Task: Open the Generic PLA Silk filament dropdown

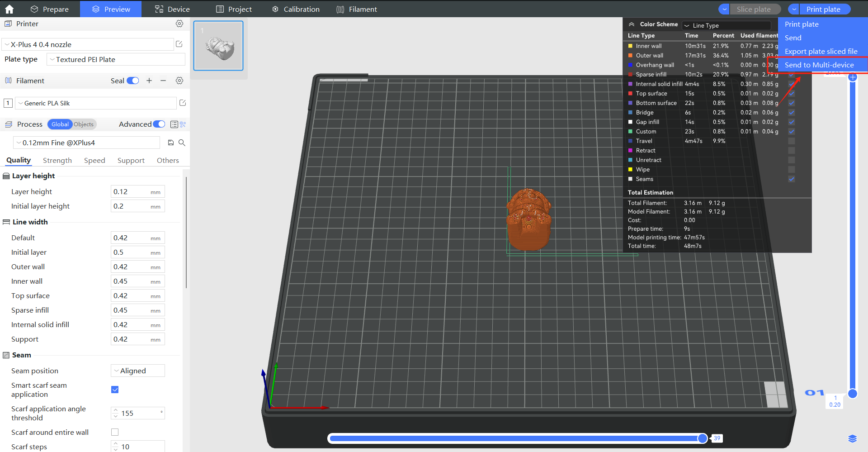Action: 95,103
